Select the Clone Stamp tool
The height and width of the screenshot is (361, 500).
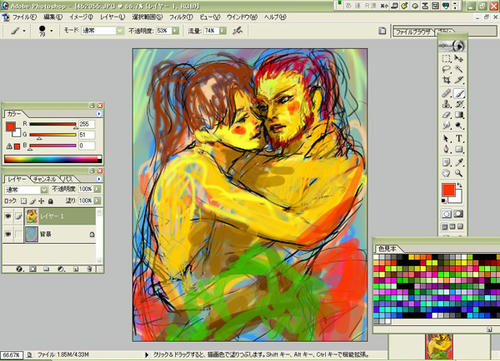pyautogui.click(x=446, y=104)
